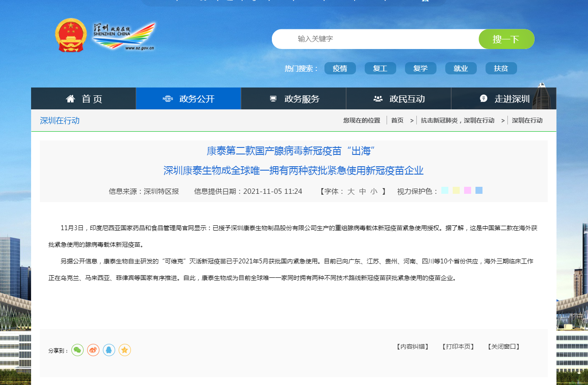Click 【打印本页】 to print
This screenshot has height=385, width=588.
458,346
